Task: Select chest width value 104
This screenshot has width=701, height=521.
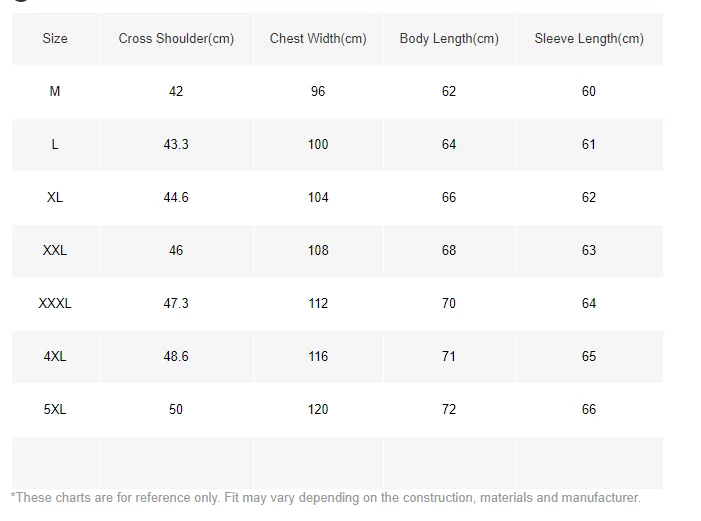Action: click(x=318, y=197)
